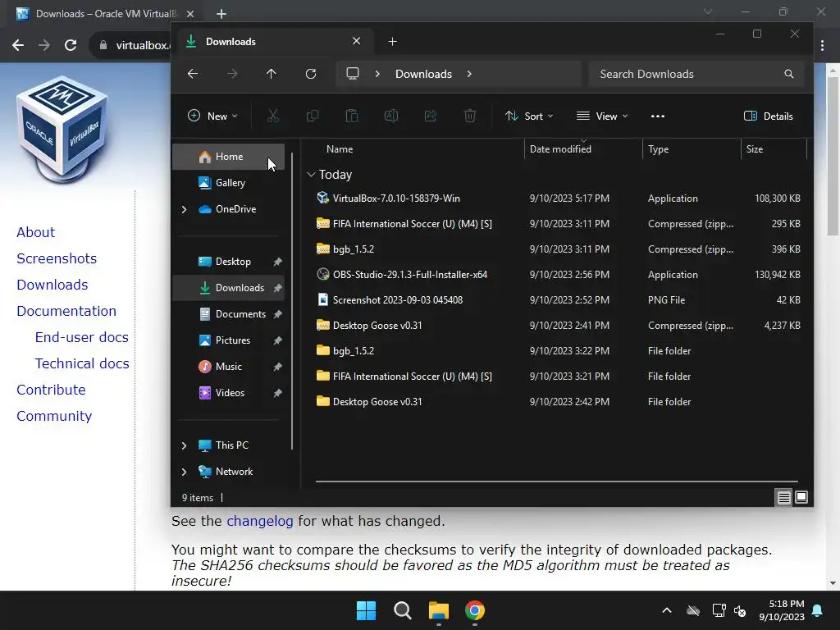Screen dimensions: 840x630
Task: Sort by Date modified column header
Action: (x=560, y=149)
